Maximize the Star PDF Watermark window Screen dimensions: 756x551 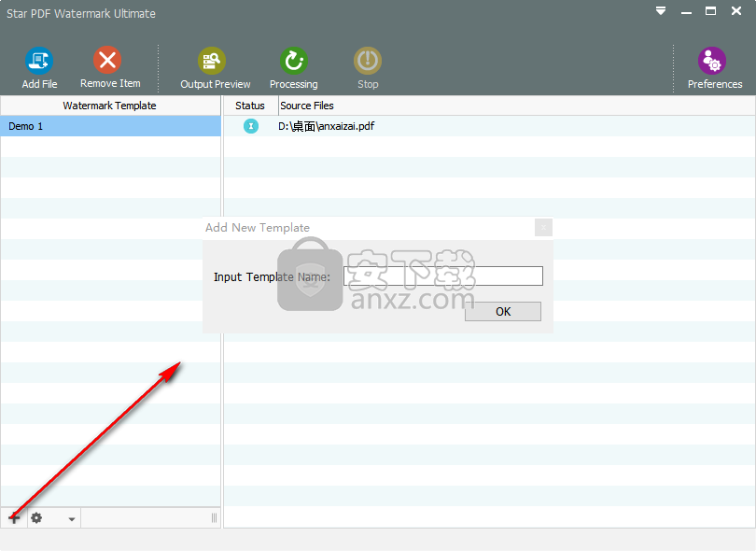point(710,10)
